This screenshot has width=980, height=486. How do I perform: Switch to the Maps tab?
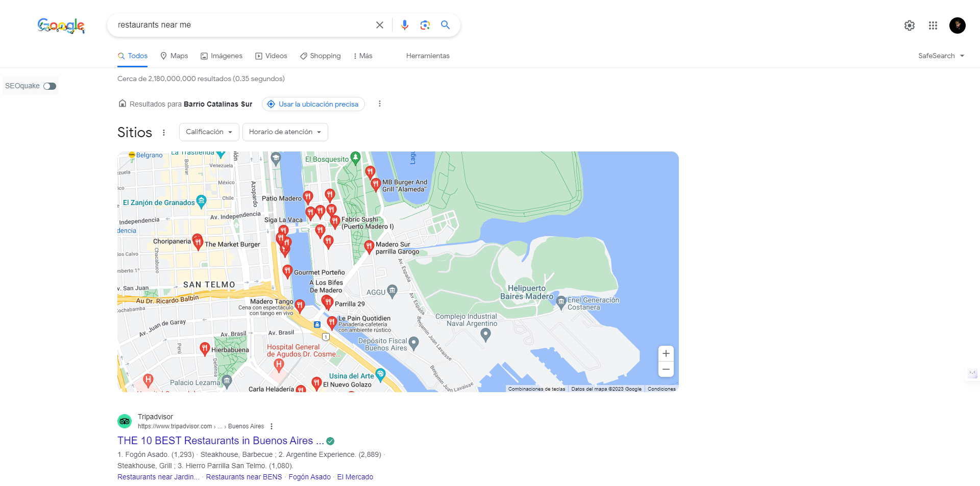click(x=174, y=56)
